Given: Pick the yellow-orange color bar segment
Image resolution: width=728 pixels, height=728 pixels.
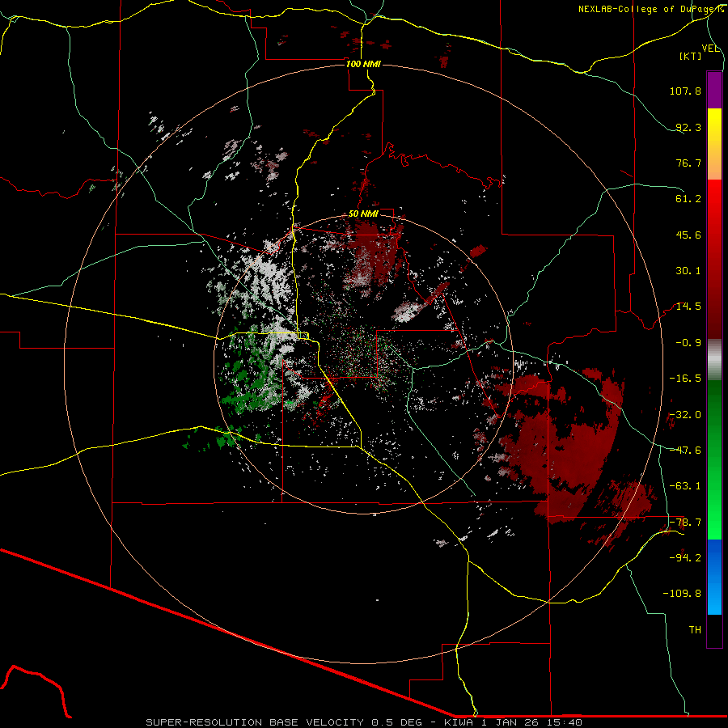Looking at the screenshot, I should coord(714,144).
